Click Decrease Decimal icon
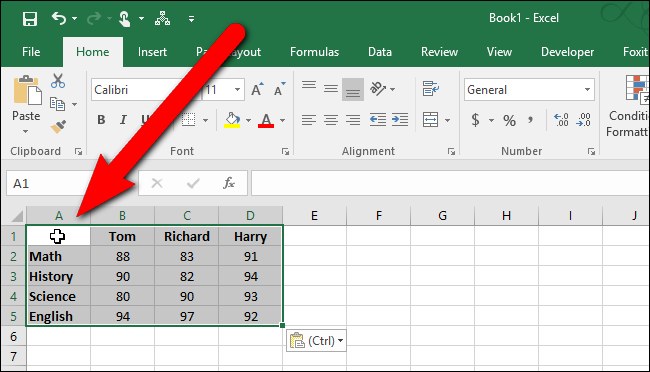Image resolution: width=650 pixels, height=372 pixels. click(583, 120)
